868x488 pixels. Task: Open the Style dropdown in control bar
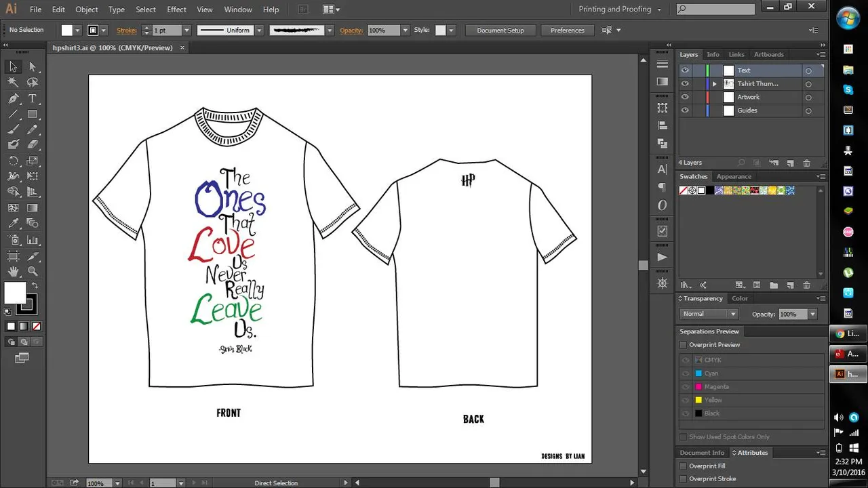click(451, 30)
